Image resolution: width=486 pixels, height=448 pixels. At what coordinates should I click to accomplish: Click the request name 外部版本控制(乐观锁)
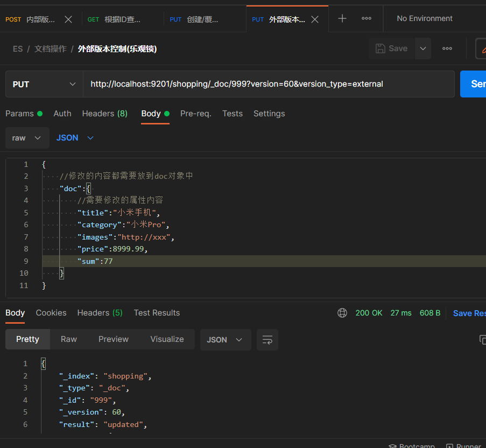[117, 49]
